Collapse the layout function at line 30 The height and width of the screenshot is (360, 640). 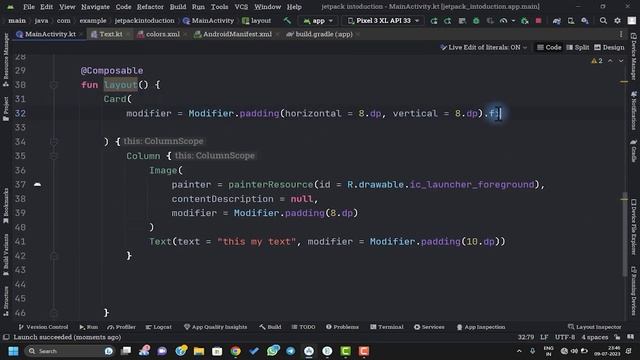point(53,85)
